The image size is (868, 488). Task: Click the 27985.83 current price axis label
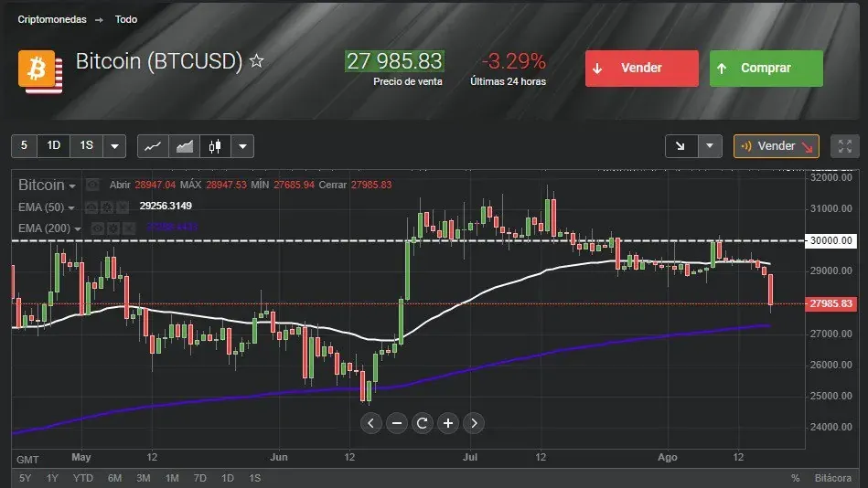(830, 303)
